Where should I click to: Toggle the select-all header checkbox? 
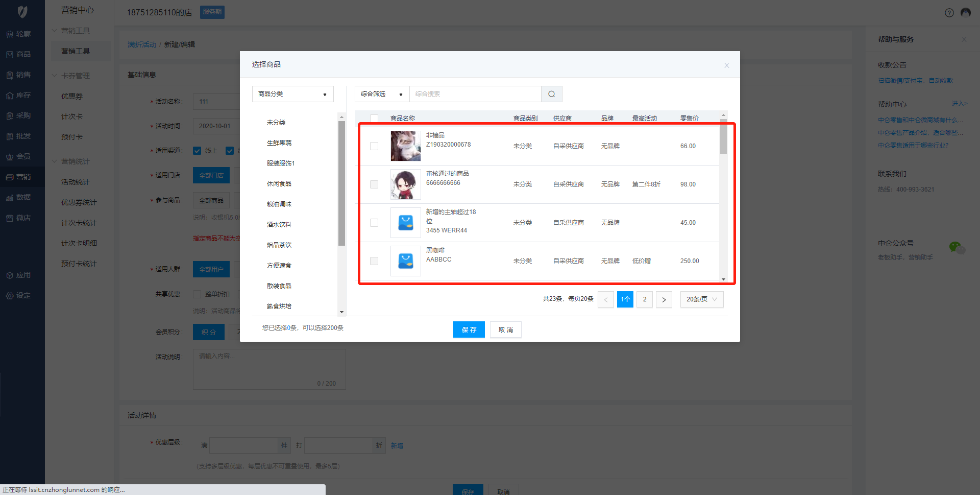[374, 118]
